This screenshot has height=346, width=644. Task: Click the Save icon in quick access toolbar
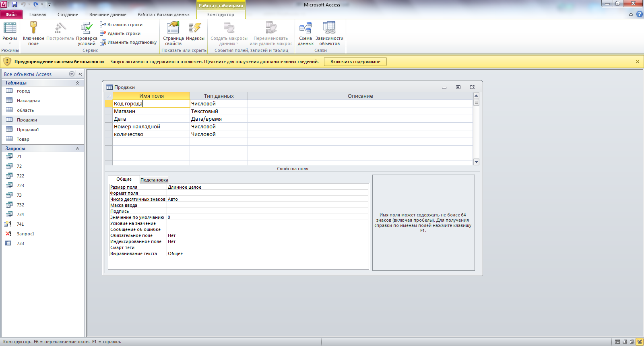14,4
